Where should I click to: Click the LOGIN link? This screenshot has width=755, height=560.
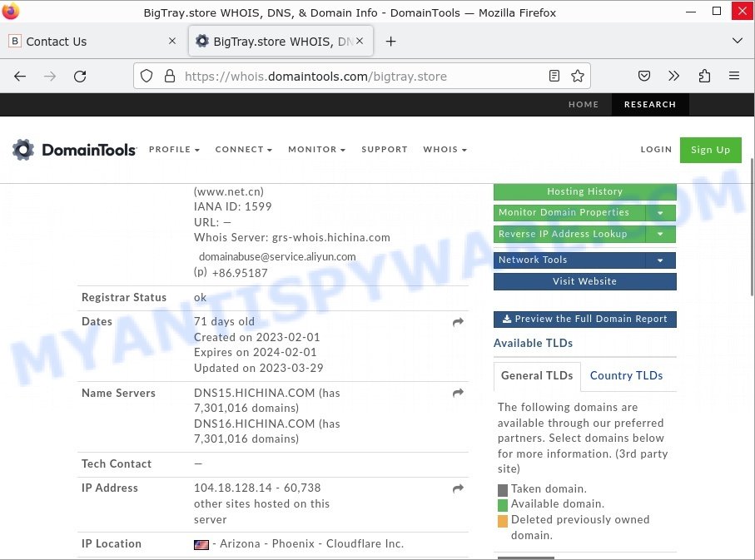[656, 150]
